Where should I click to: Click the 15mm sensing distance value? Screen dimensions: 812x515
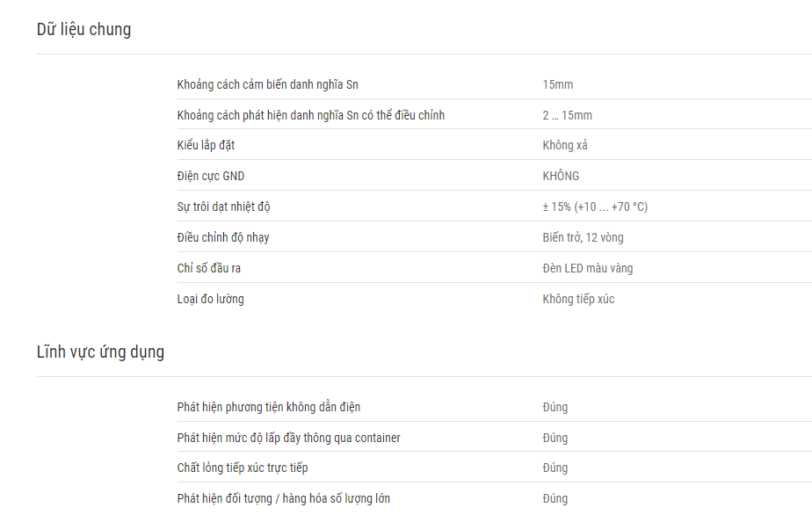coord(558,84)
